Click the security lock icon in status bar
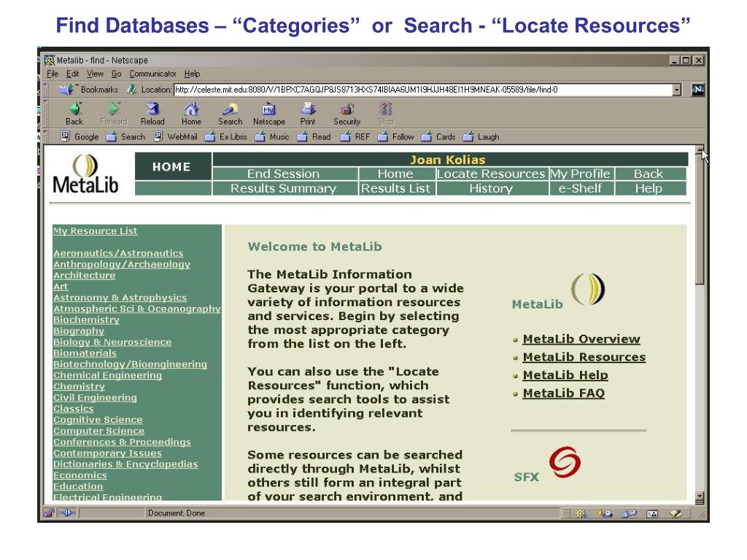Screen dimensions: 747x560 pos(49,513)
